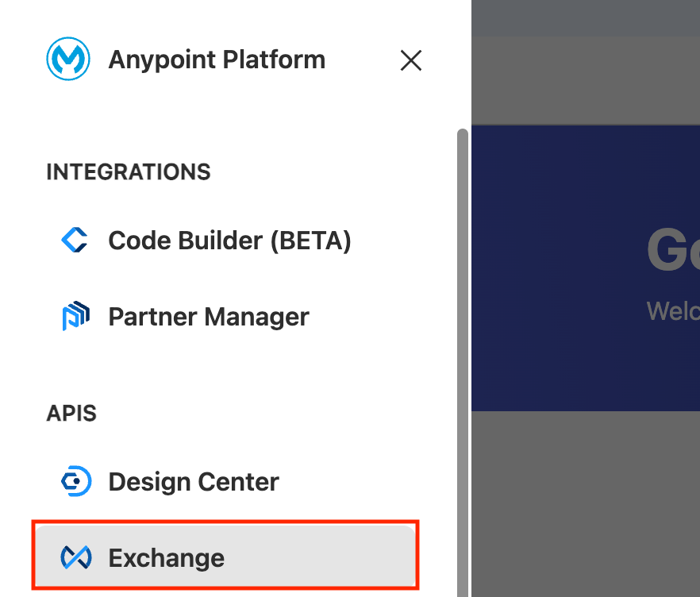Click the Code Builder icon
This screenshot has height=597, width=700.
pos(75,240)
